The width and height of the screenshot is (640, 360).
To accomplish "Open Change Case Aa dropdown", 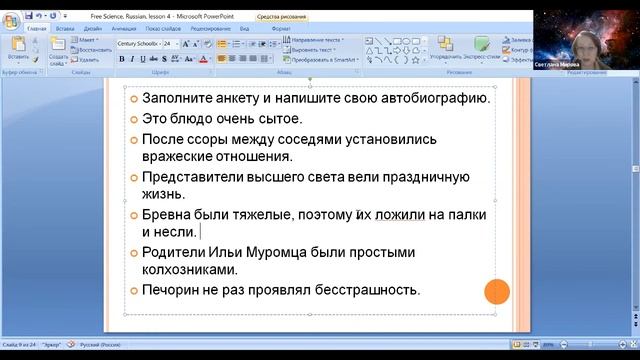I will (189, 59).
